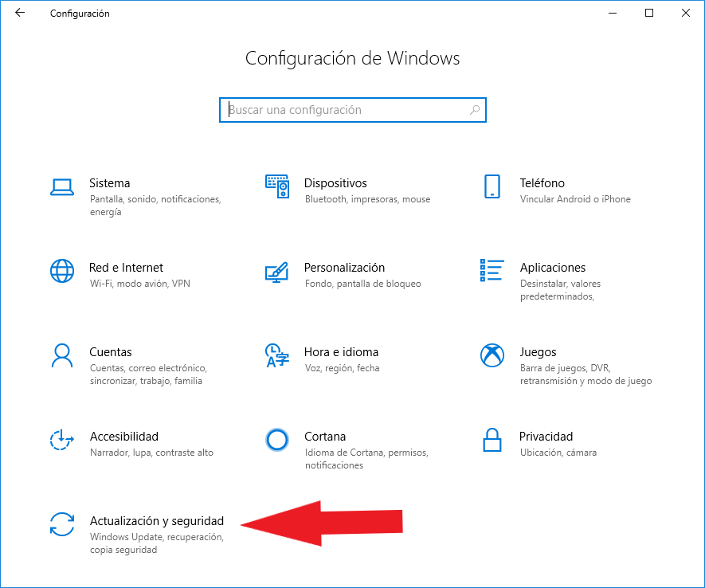Screen dimensions: 705x588
Task: Click the Red e Internet heading
Action: (126, 268)
